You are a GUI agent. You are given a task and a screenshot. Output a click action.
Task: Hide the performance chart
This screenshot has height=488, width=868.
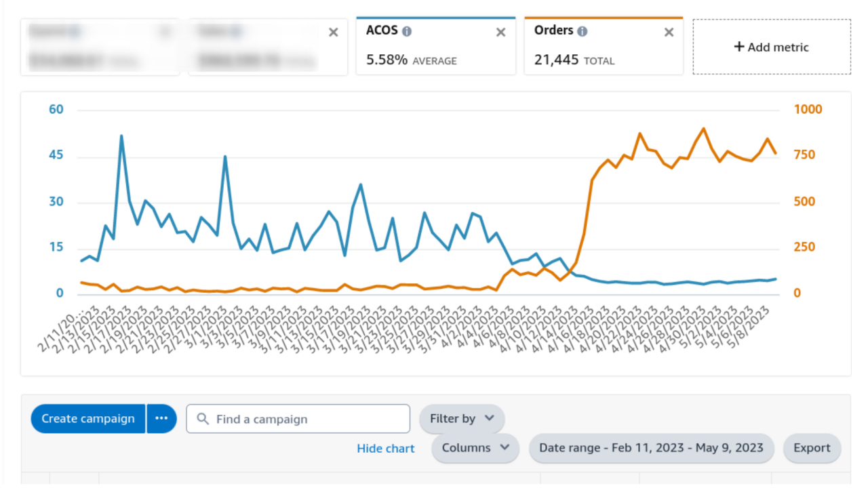click(x=385, y=448)
